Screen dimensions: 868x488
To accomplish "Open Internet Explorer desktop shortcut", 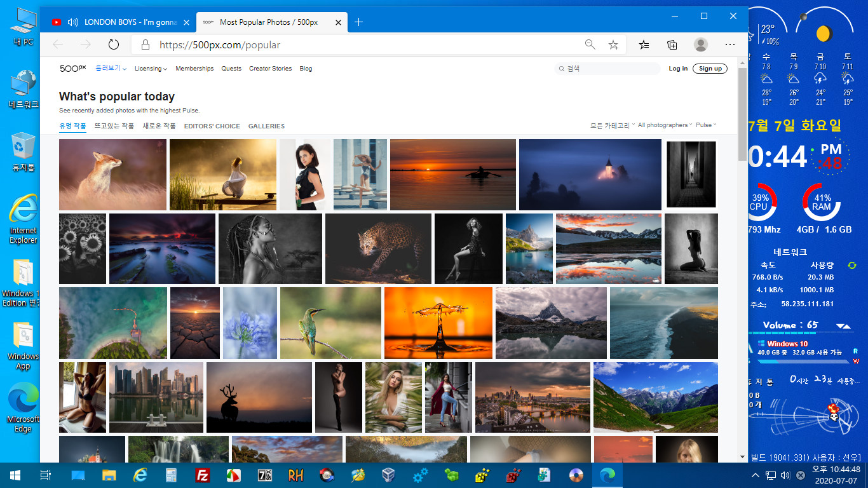I will [24, 219].
